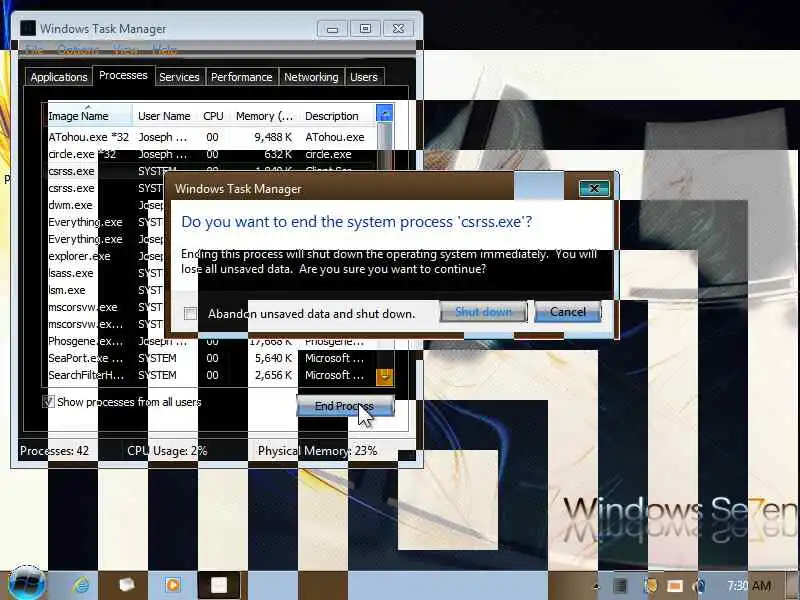Open the volume speaker tray icon
Viewport: 800px width, 600px height.
coord(699,586)
